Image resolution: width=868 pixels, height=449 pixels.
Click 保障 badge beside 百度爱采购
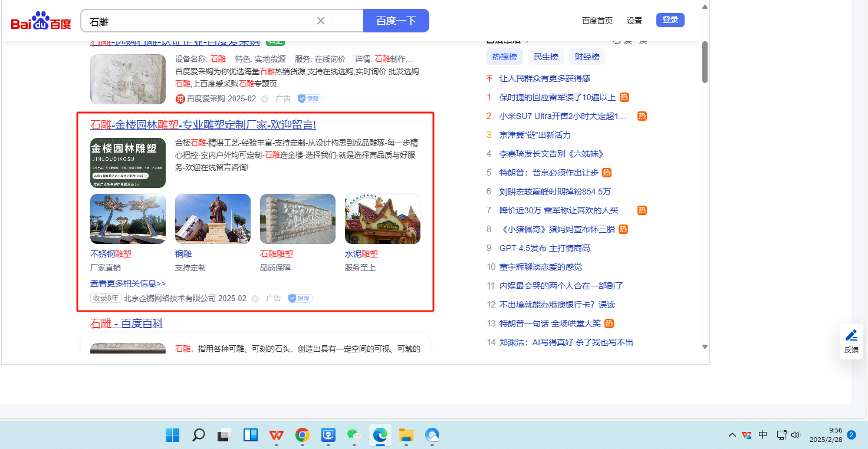pyautogui.click(x=310, y=99)
